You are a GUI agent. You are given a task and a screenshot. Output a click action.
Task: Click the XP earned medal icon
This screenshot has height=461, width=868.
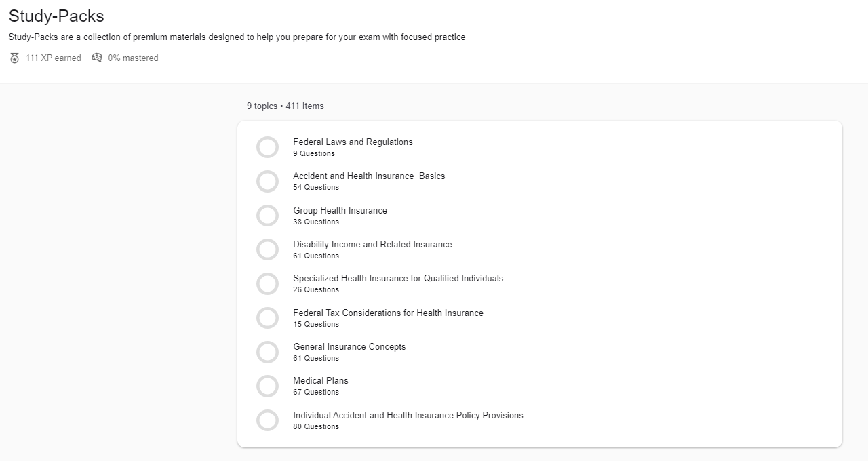15,58
